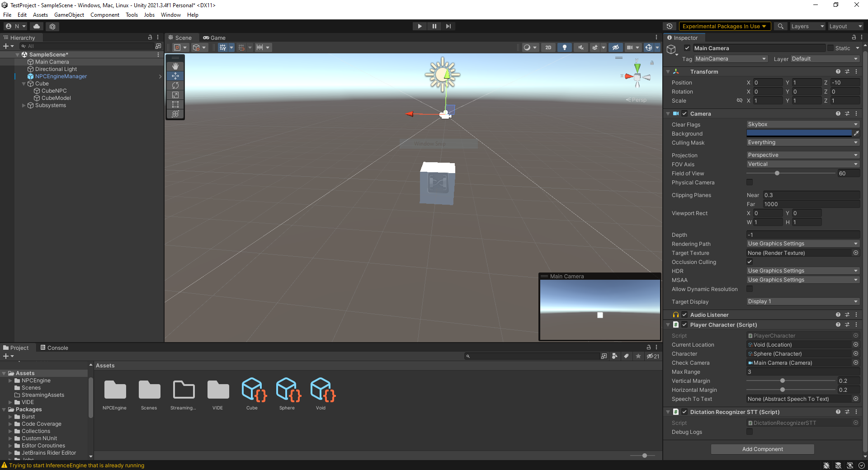
Task: Toggle Camera component enabled checkbox
Action: click(684, 114)
